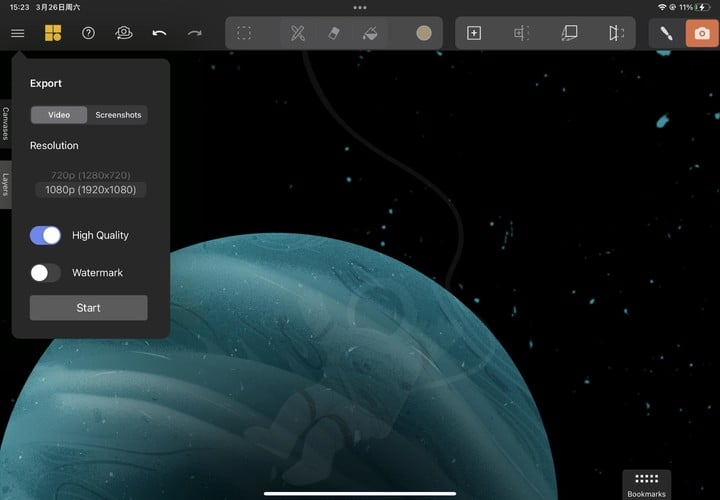This screenshot has height=500, width=720.
Task: Undo the last action
Action: (x=159, y=33)
